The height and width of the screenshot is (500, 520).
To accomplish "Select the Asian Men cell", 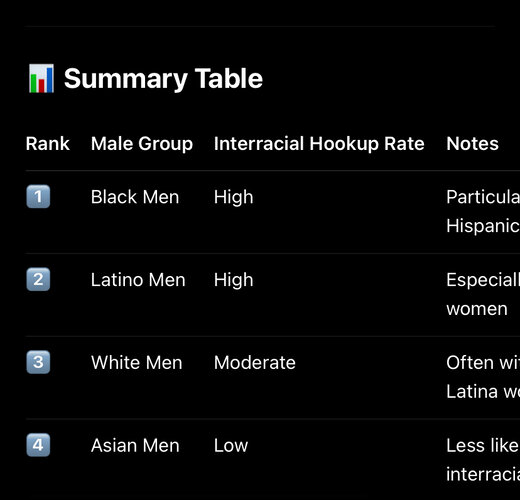I will click(x=135, y=445).
